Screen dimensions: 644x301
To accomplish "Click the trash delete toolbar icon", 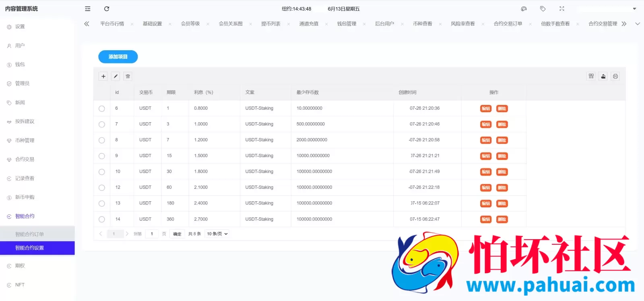I will (128, 76).
